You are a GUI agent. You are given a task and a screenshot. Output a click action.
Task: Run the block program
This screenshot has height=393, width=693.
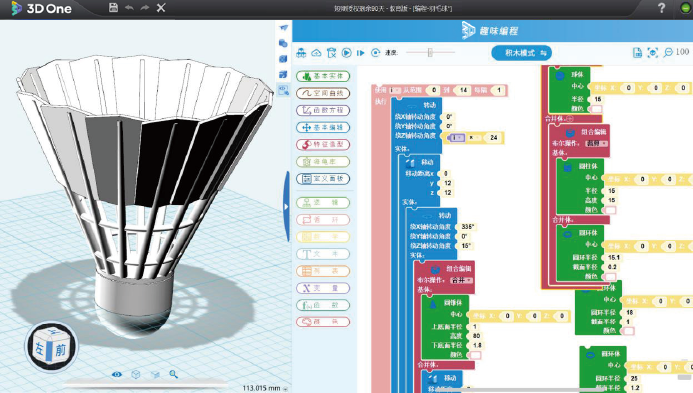(347, 53)
